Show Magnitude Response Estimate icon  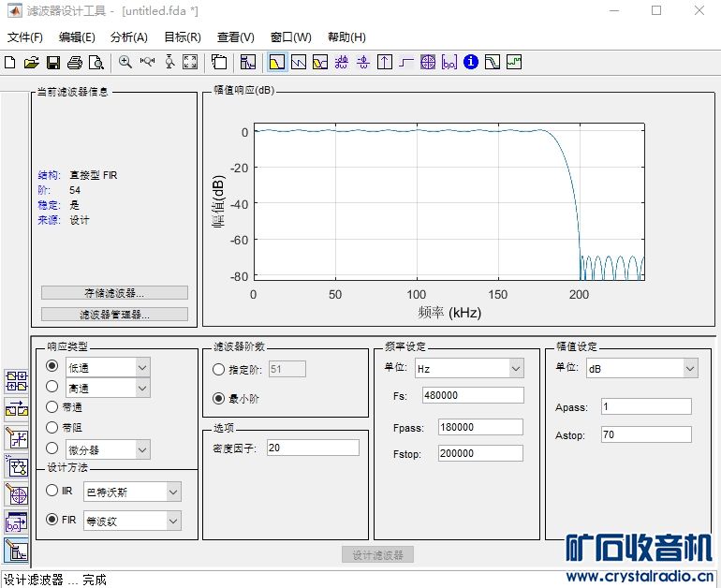pyautogui.click(x=493, y=62)
